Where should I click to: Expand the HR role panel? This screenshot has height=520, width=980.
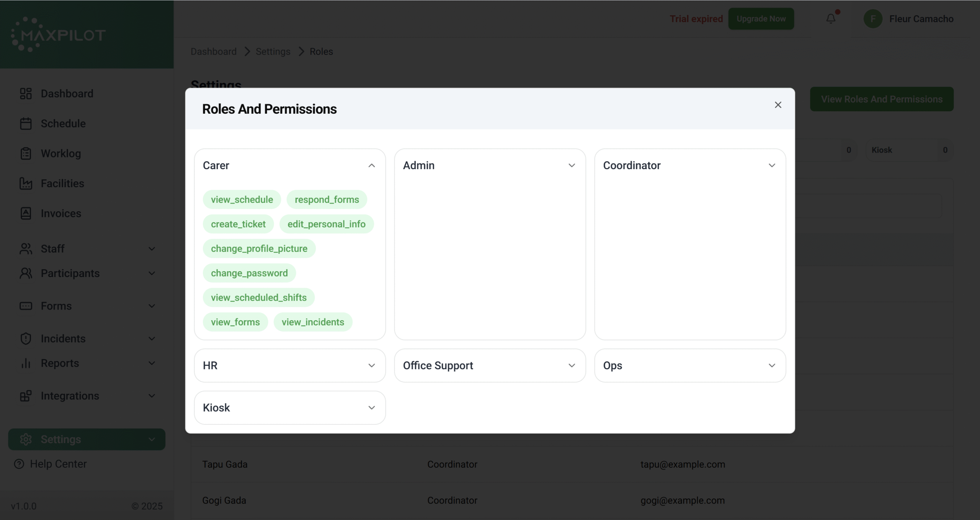click(371, 365)
